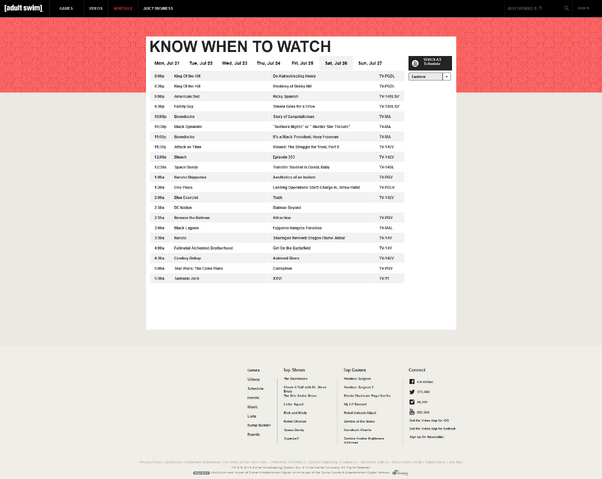Viewport: 602px width, 479px height.
Task: Open Twitter bird icon in Connect section
Action: point(412,392)
